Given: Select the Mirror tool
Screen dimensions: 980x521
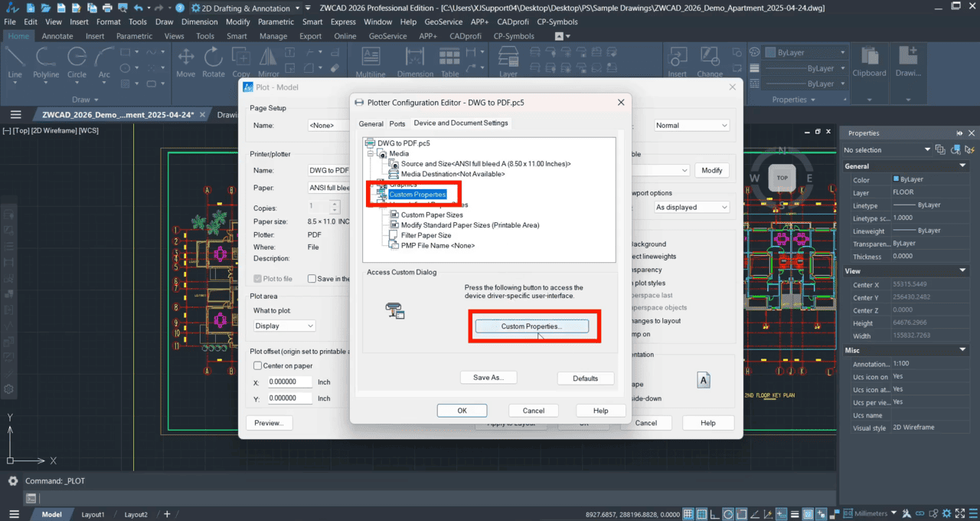Looking at the screenshot, I should (269, 58).
